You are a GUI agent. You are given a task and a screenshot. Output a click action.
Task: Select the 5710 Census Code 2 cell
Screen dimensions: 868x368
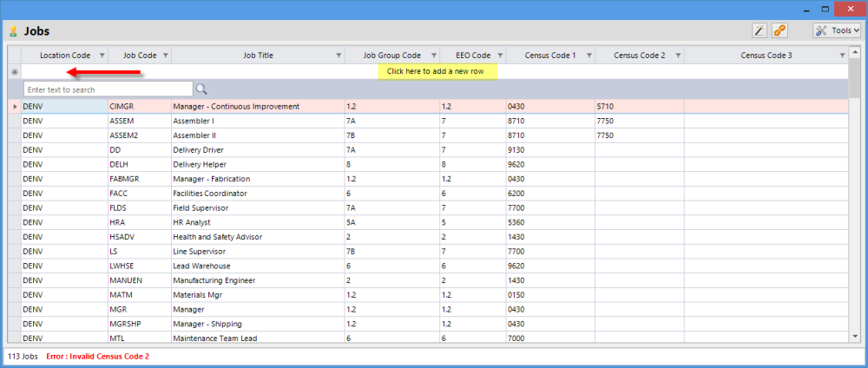(x=640, y=106)
